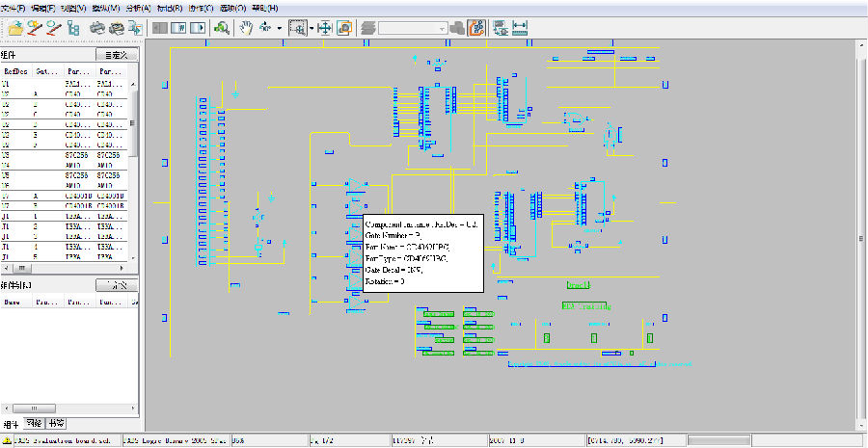
Task: Open the empty combo box in toolbar
Action: (x=413, y=29)
